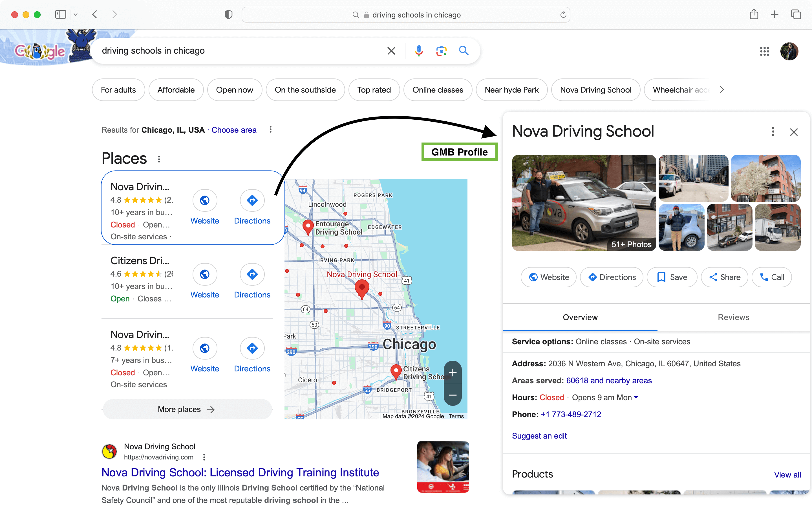Viewport: 812px width, 508px height.
Task: Click Directions icon for Citizens Driving listing
Action: tap(252, 274)
